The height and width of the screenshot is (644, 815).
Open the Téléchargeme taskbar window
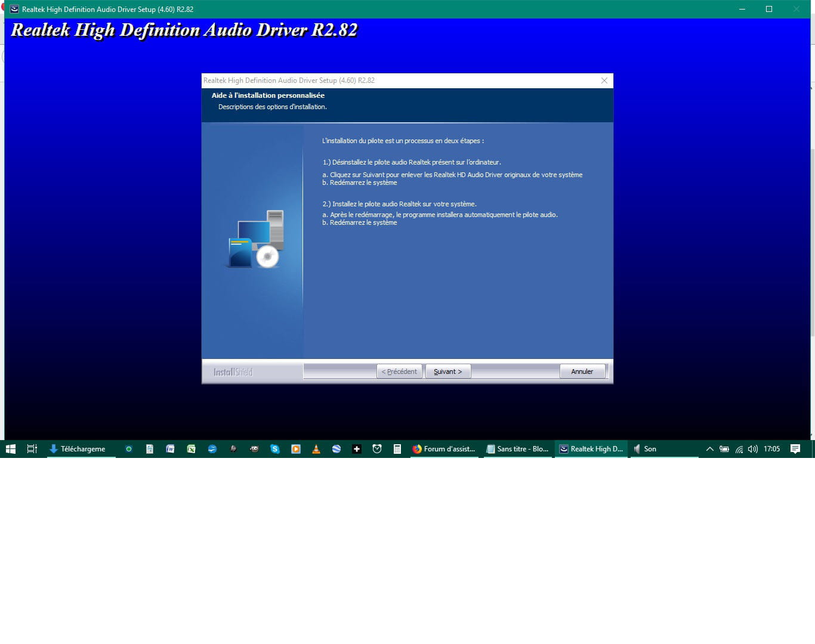click(x=81, y=449)
